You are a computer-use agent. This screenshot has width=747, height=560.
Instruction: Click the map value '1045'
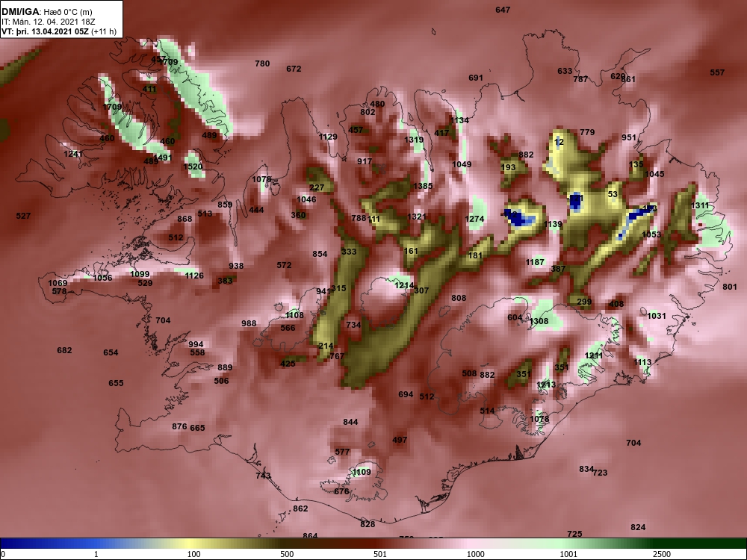pos(654,174)
